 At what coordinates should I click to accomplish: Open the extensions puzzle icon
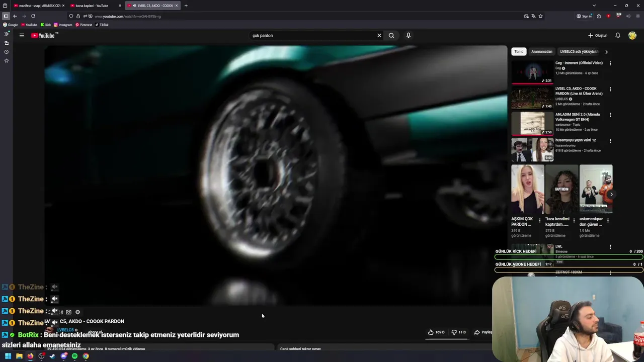[x=599, y=16]
